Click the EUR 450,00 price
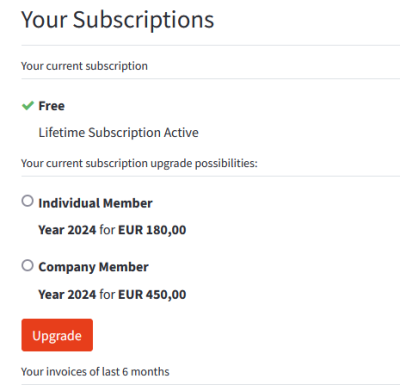This screenshot has width=400, height=385. 152,295
